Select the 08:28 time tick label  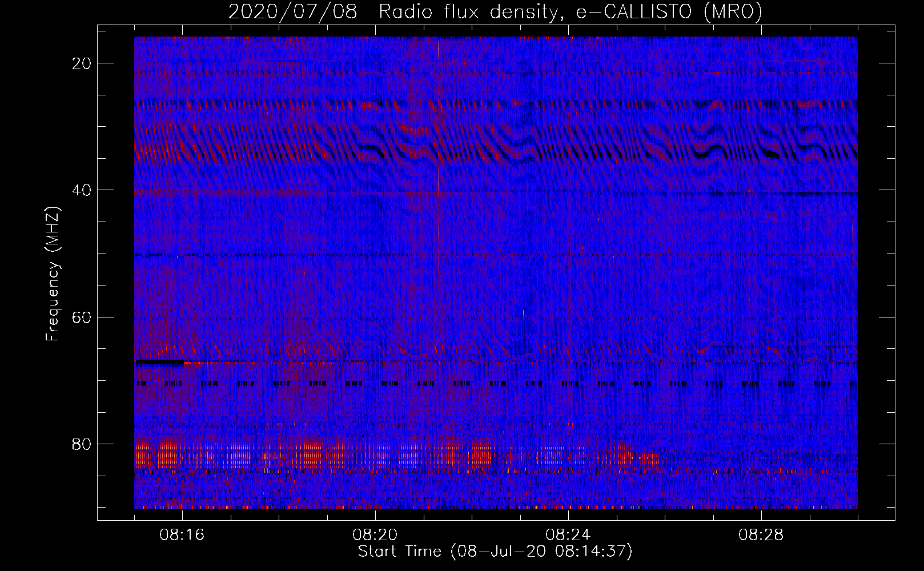[x=761, y=535]
